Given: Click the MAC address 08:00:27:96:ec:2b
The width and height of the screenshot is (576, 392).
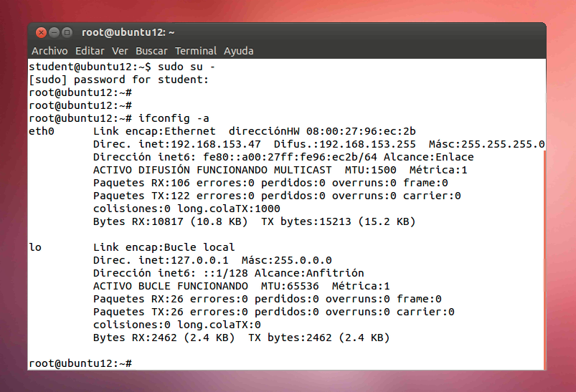Looking at the screenshot, I should [361, 131].
